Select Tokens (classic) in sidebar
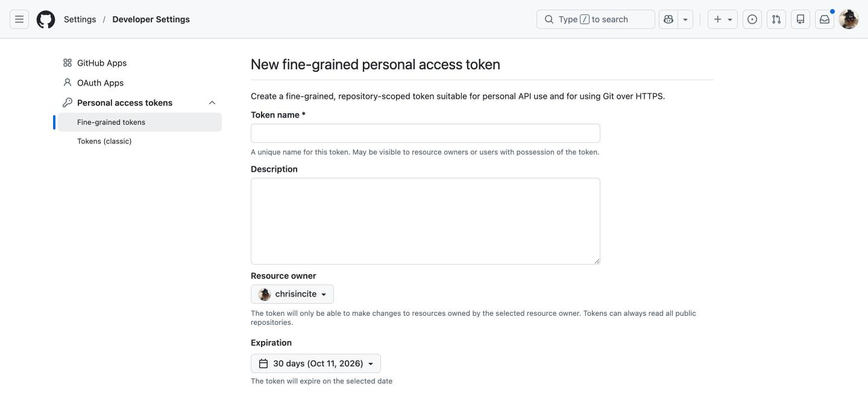 (x=104, y=141)
